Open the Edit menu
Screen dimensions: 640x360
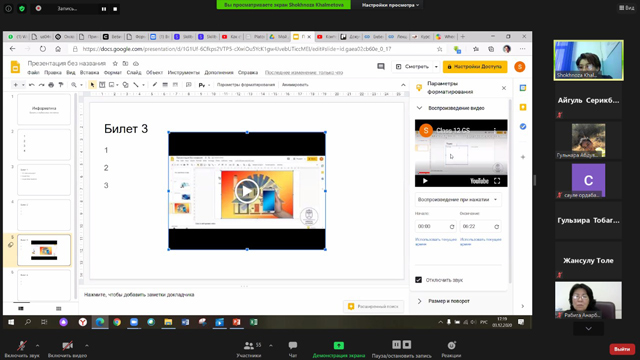53,73
